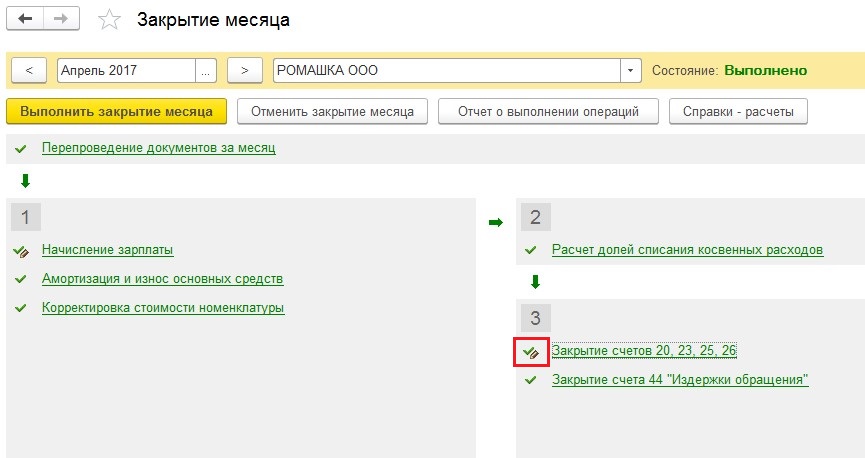Go forward with the right arrow button

pos(61,19)
